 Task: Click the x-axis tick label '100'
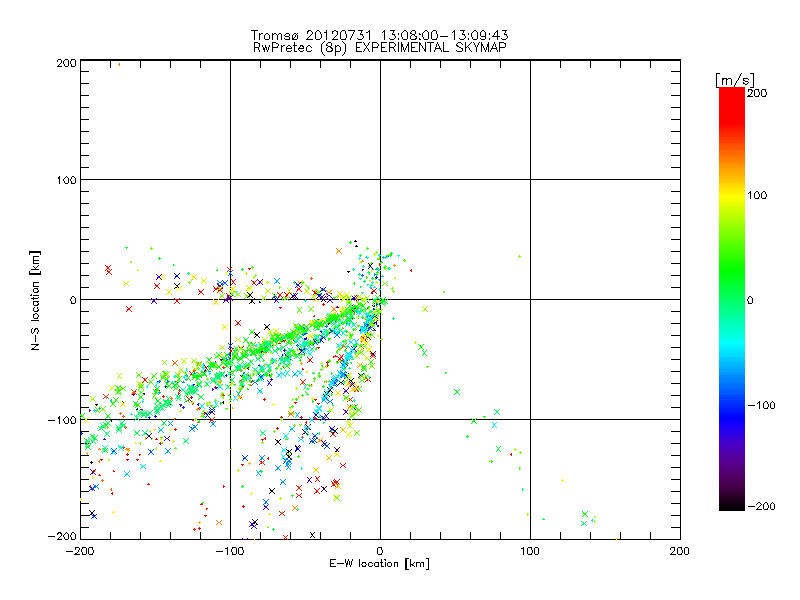pyautogui.click(x=530, y=551)
